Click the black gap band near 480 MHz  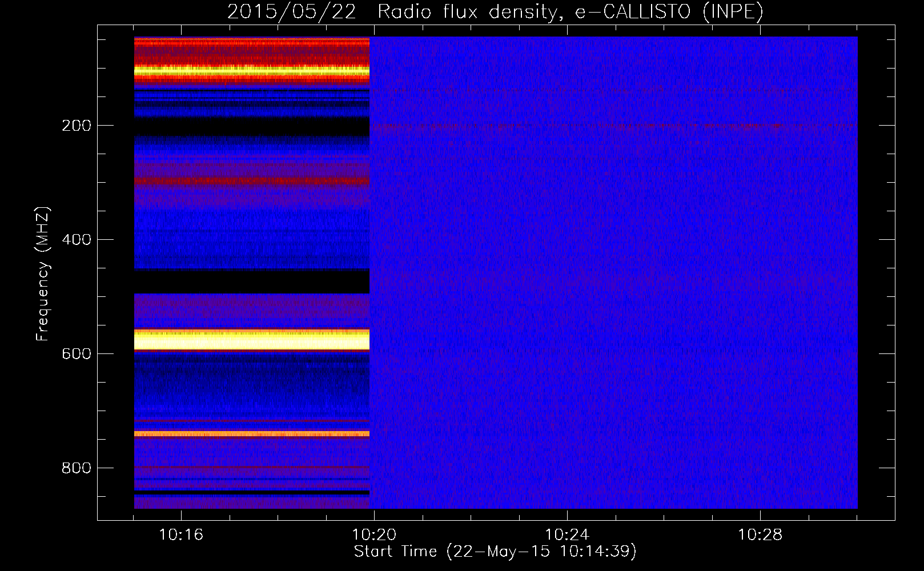tap(252, 281)
